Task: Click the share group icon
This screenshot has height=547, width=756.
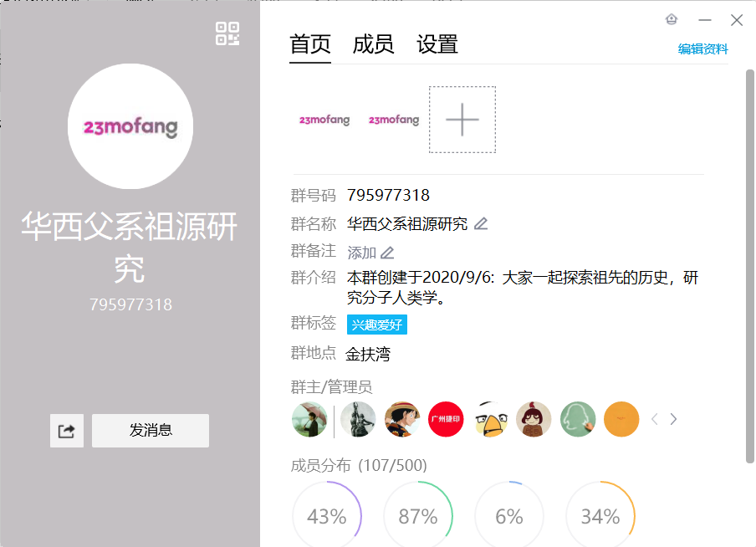Action: (x=67, y=431)
